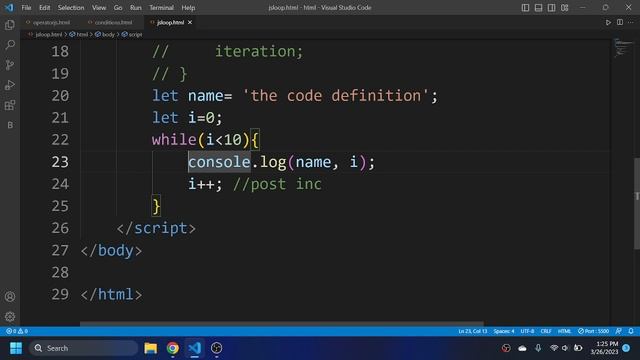Open Selection menu
This screenshot has height=360, width=640.
pyautogui.click(x=71, y=8)
